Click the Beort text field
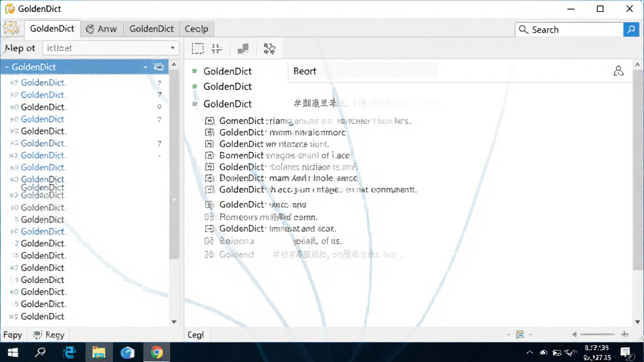The image size is (644, 362). (364, 71)
